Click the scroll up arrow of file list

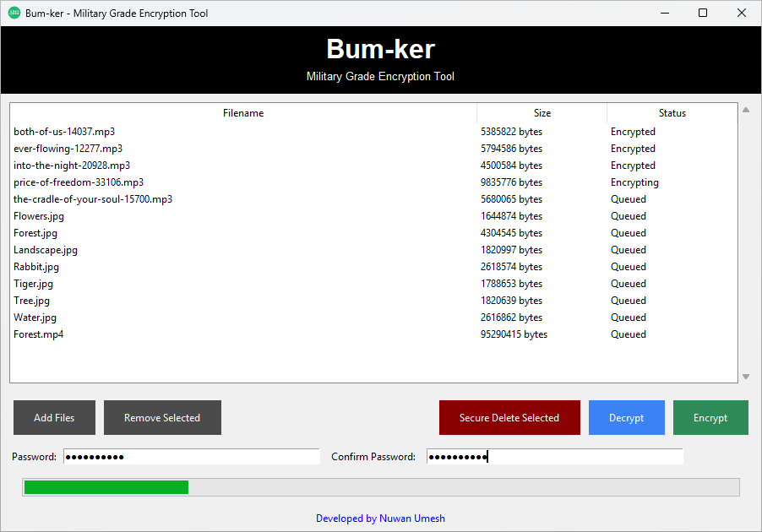(x=745, y=110)
